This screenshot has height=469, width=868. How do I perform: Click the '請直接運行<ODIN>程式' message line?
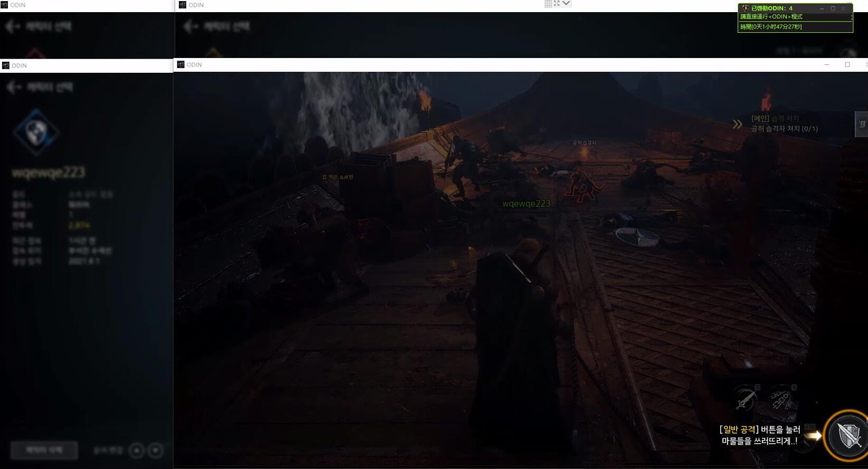[x=771, y=17]
